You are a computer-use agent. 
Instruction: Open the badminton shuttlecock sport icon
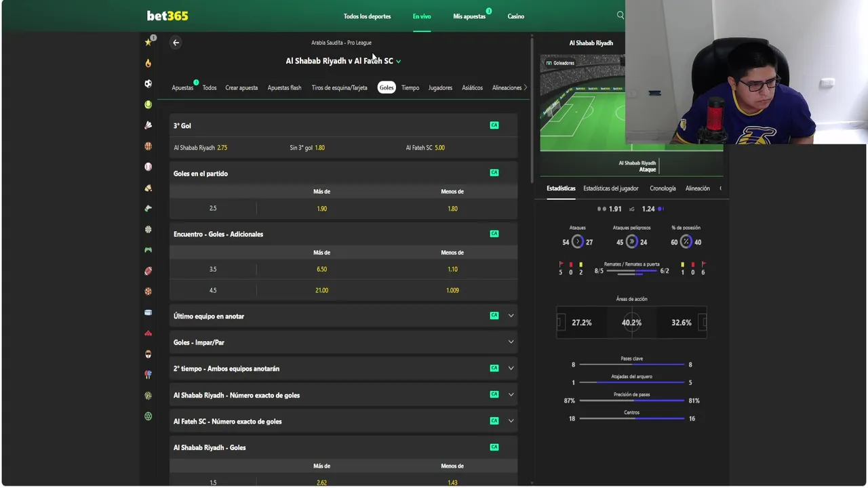click(x=148, y=125)
